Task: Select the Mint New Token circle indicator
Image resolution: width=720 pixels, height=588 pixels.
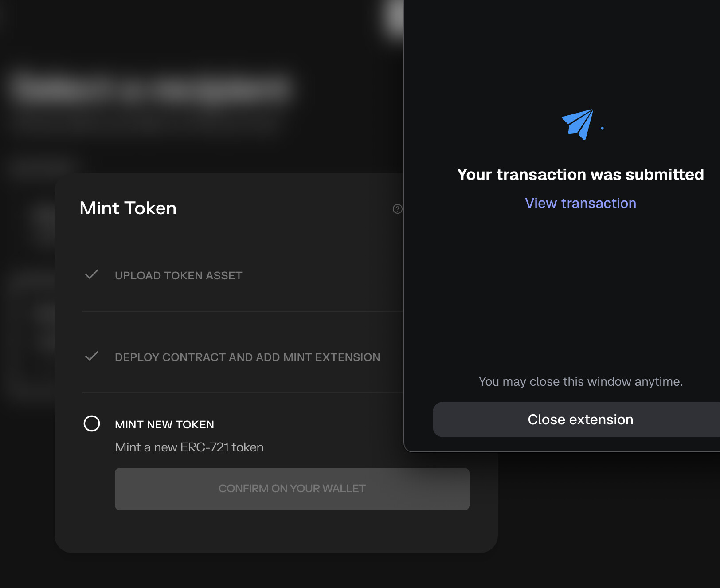Action: [x=92, y=423]
